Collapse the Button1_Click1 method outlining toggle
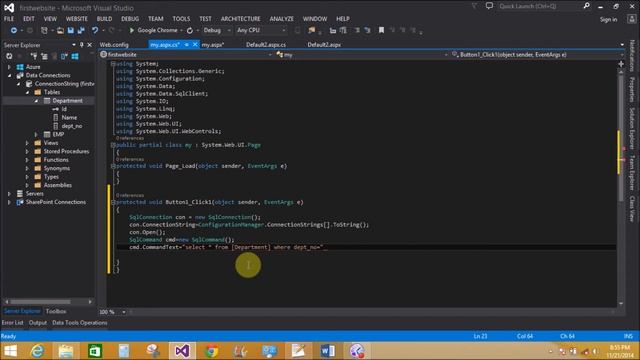The height and width of the screenshot is (360, 640). click(113, 202)
